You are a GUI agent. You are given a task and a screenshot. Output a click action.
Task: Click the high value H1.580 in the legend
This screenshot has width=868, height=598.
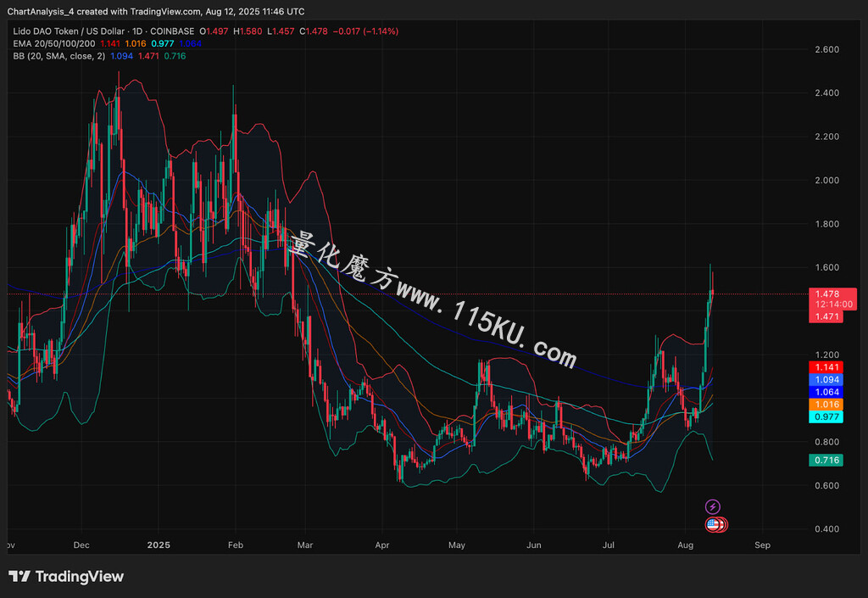coord(248,31)
